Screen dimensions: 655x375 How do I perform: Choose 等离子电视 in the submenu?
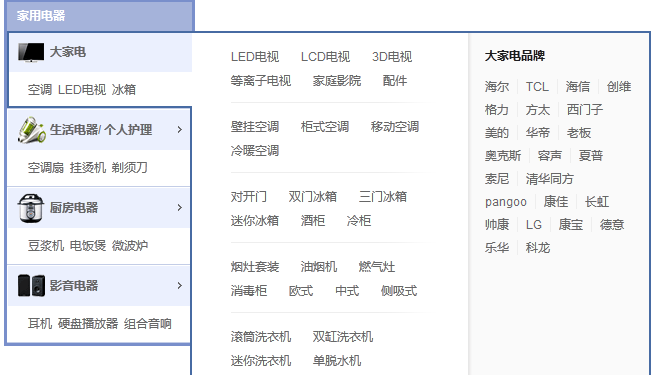261,81
